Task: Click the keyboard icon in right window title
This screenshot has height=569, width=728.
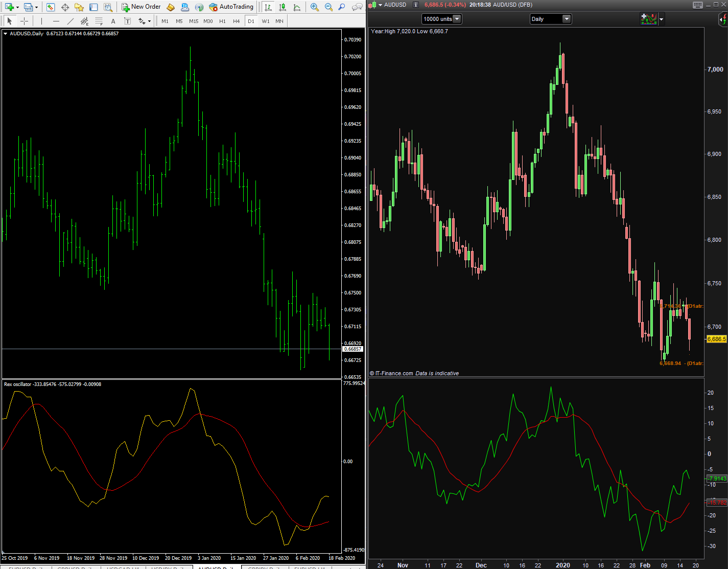Action: tap(698, 5)
